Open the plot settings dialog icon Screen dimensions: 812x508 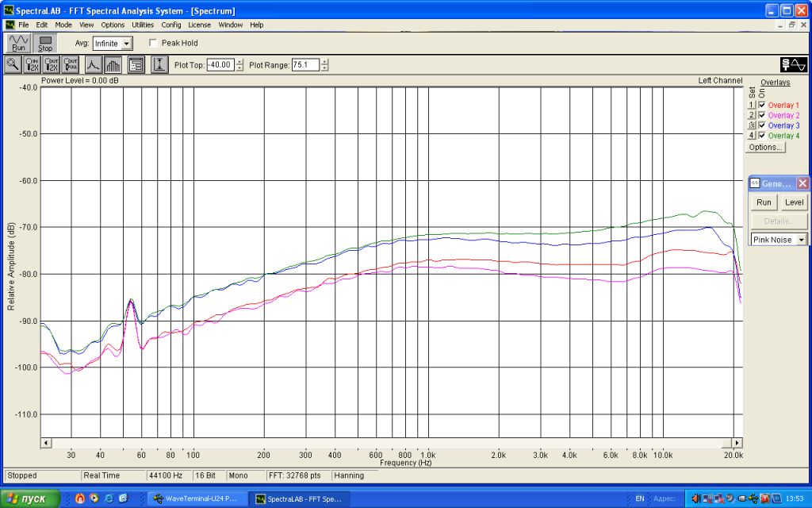point(136,65)
